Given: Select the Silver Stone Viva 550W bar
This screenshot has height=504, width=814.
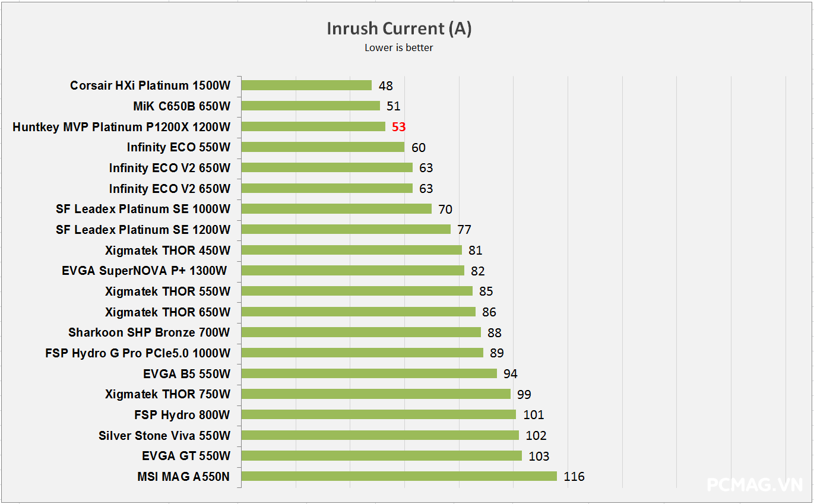Looking at the screenshot, I should click(x=380, y=435).
